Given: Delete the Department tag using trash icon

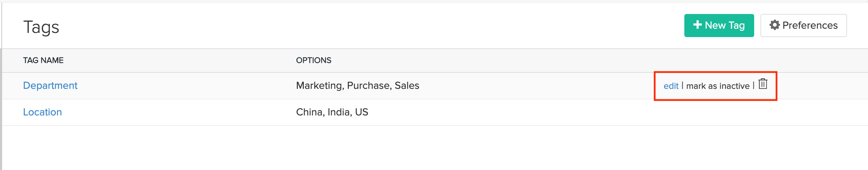Looking at the screenshot, I should point(763,84).
